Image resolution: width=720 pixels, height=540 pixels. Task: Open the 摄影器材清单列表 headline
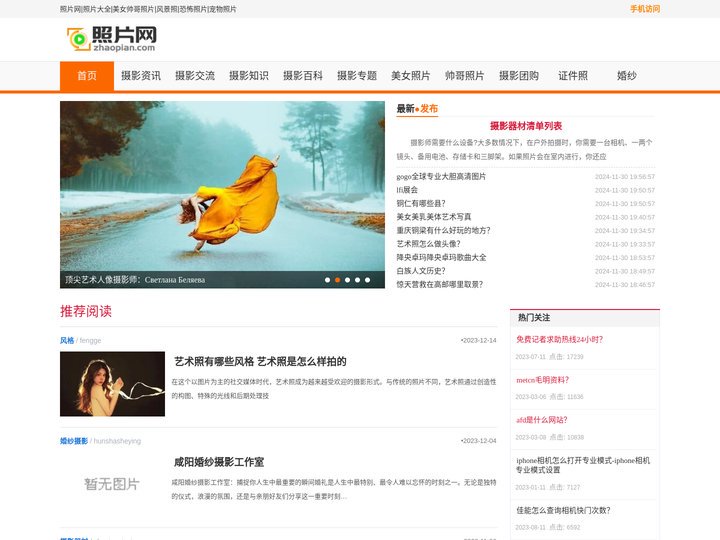526,126
